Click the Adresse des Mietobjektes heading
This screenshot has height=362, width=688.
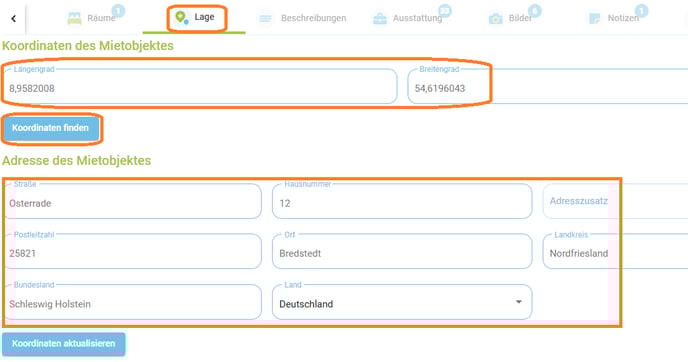pyautogui.click(x=76, y=161)
